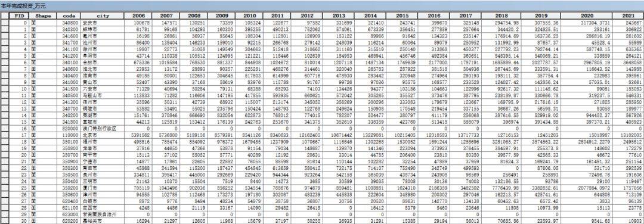Click the city cell 厦门市
This screenshot has height=224, width=644.
(103, 187)
